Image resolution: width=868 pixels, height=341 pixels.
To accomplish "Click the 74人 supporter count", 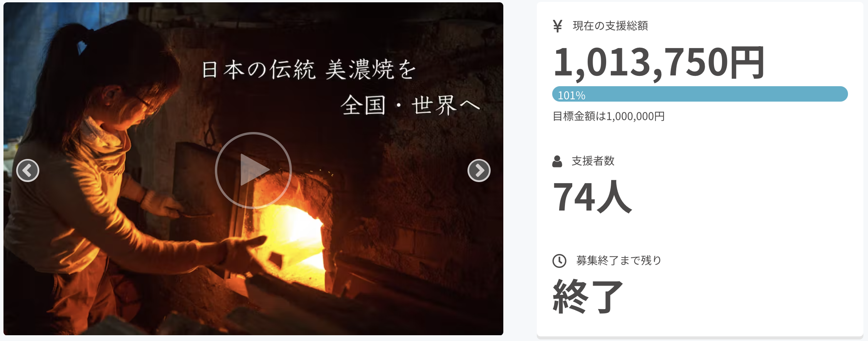I will [x=592, y=197].
